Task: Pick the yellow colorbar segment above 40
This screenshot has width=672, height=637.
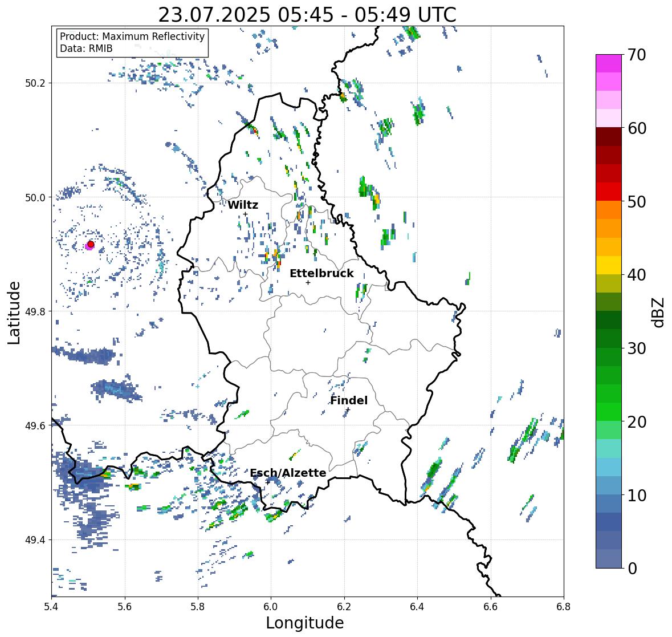Action: 609,265
